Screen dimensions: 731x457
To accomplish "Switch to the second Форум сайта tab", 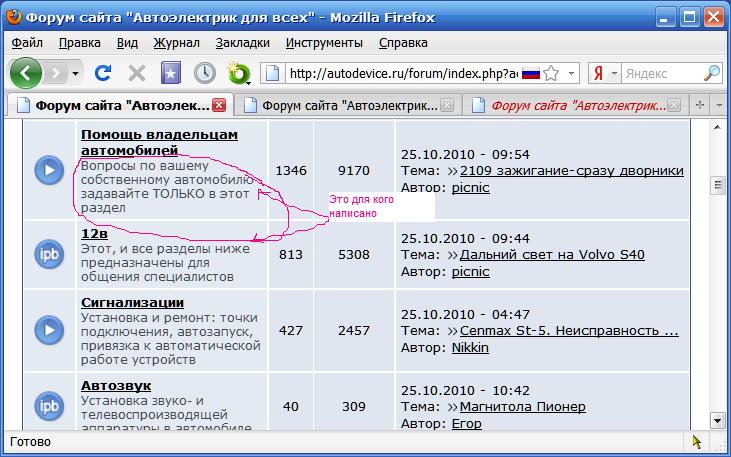I will [x=348, y=105].
